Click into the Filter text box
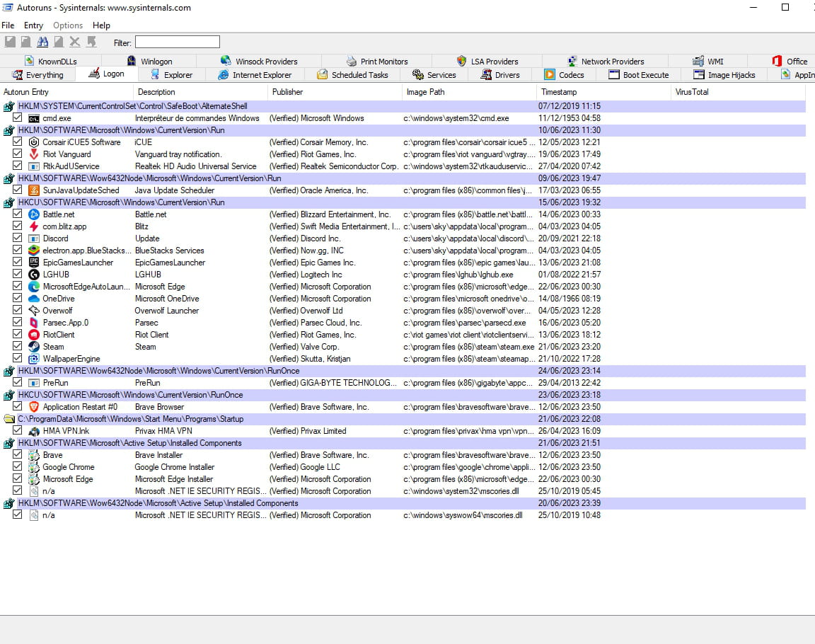Viewport: 815px width, 644px height. coord(178,42)
